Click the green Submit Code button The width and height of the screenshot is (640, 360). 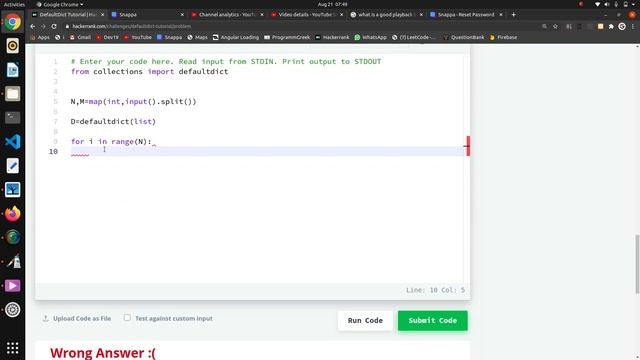(x=433, y=320)
